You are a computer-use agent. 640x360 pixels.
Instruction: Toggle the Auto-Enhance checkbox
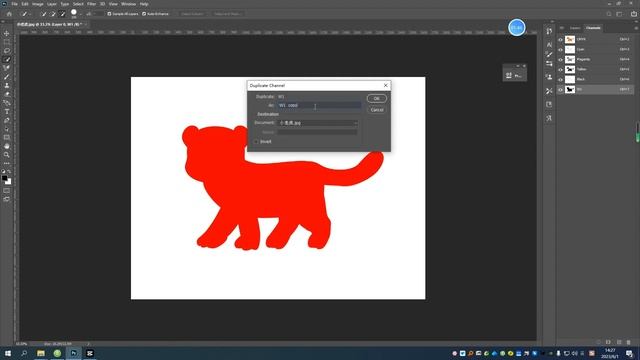click(144, 14)
